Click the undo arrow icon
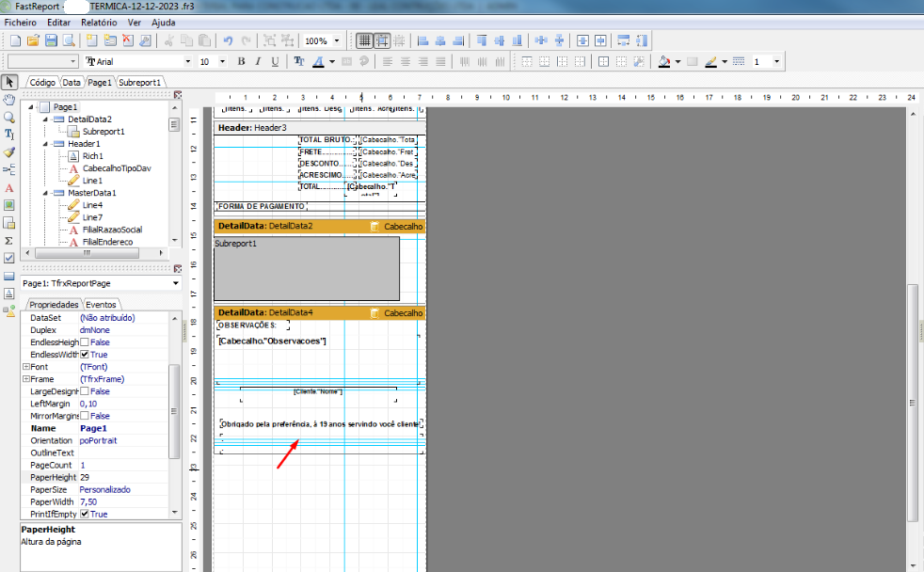This screenshot has width=924, height=572. (x=228, y=40)
